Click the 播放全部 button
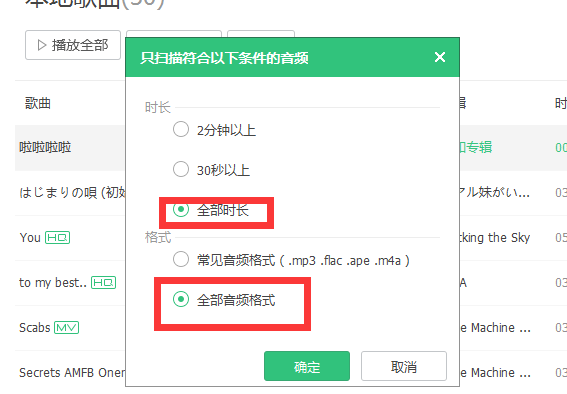567x394 pixels. (73, 45)
